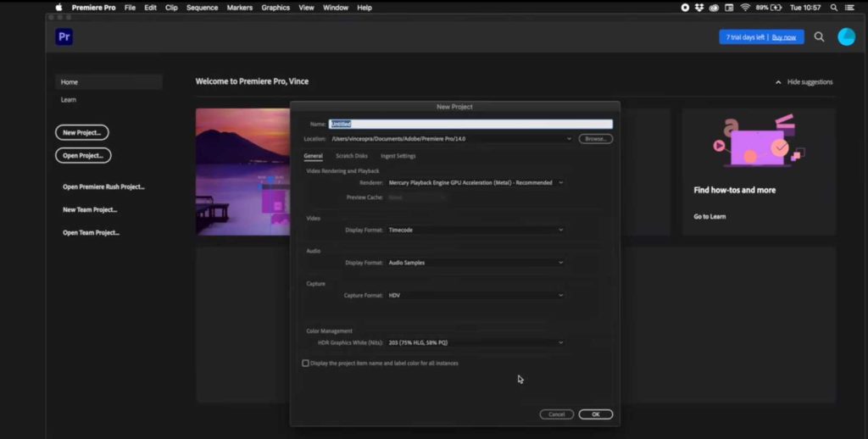Click Open Team Project

point(91,232)
